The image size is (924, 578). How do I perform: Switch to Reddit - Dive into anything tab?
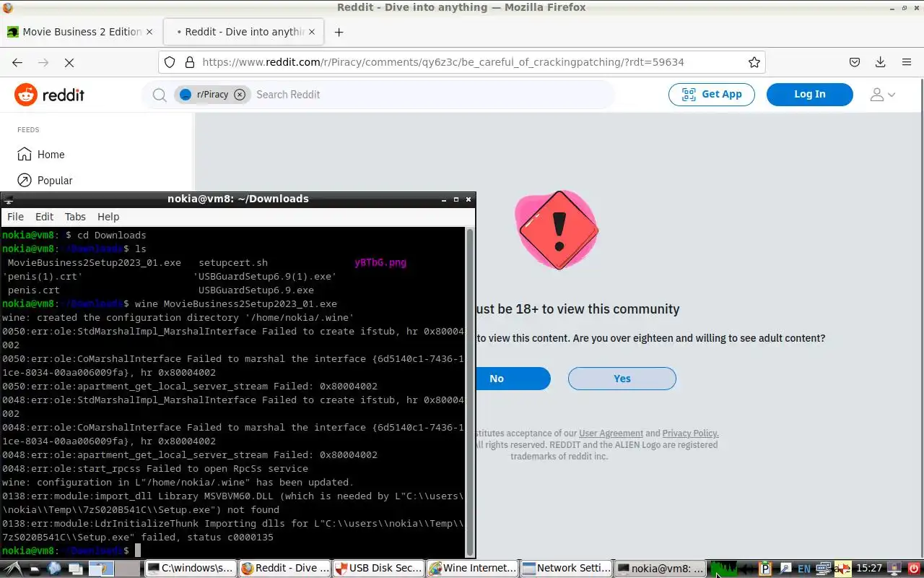(243, 32)
